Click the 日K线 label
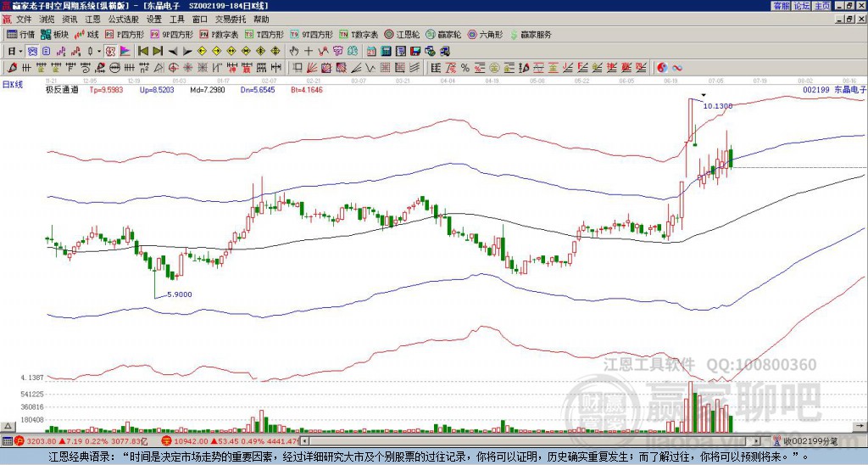This screenshot has width=868, height=465. coord(13,85)
